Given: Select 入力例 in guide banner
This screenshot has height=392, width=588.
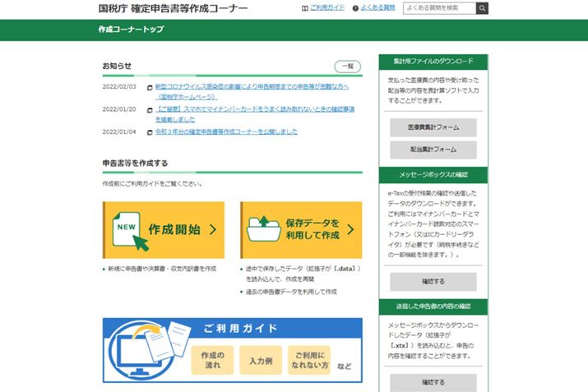Looking at the screenshot, I should pos(261,360).
